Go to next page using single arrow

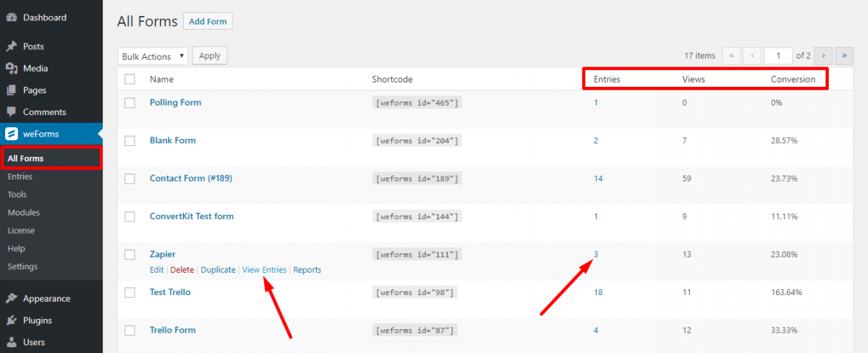tap(822, 56)
